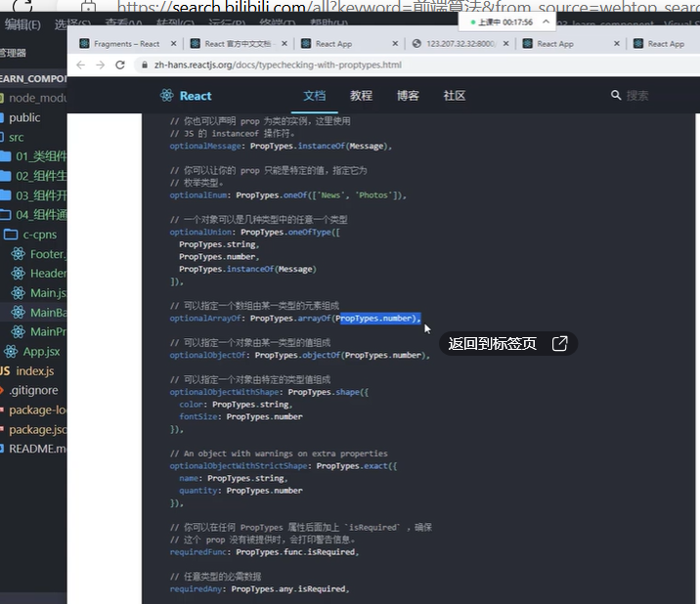Expand the 03_组件开 folder in explorer

[x=33, y=195]
